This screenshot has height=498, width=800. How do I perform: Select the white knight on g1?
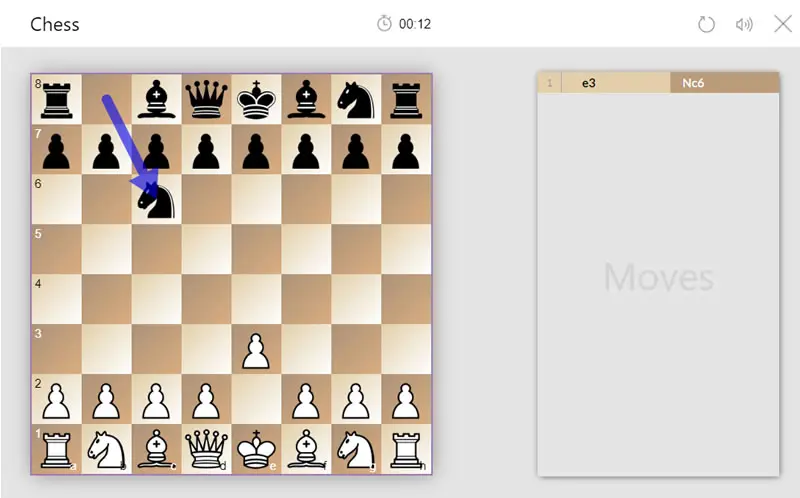point(356,450)
